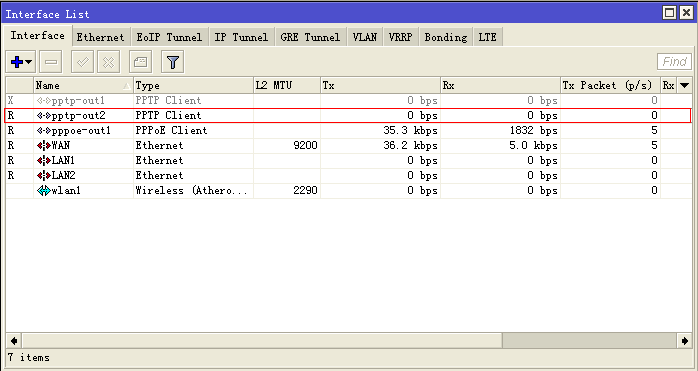The width and height of the screenshot is (698, 371).
Task: Click the 1832 bps Rx value
Action: coord(533,131)
